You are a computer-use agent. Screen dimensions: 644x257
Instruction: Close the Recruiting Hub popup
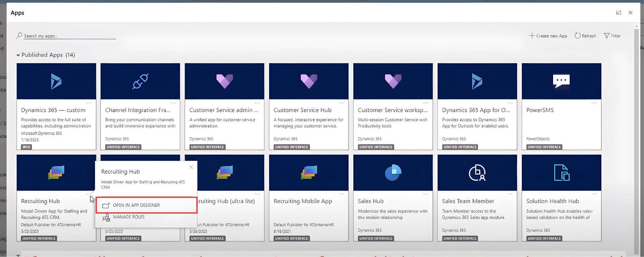(191, 167)
